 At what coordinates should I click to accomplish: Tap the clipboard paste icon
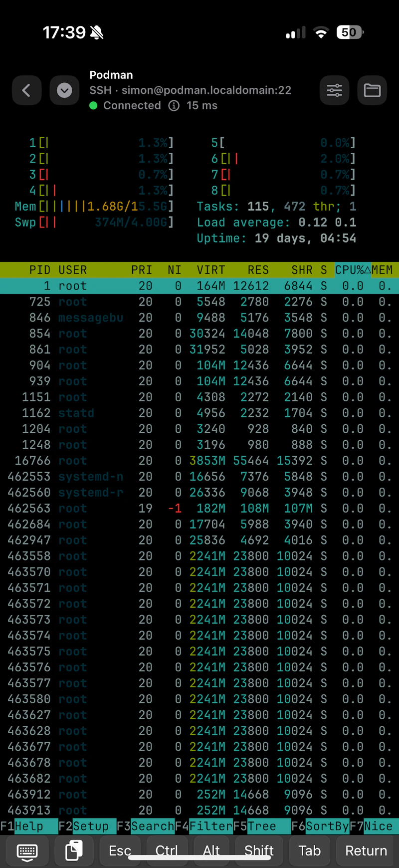point(74,851)
